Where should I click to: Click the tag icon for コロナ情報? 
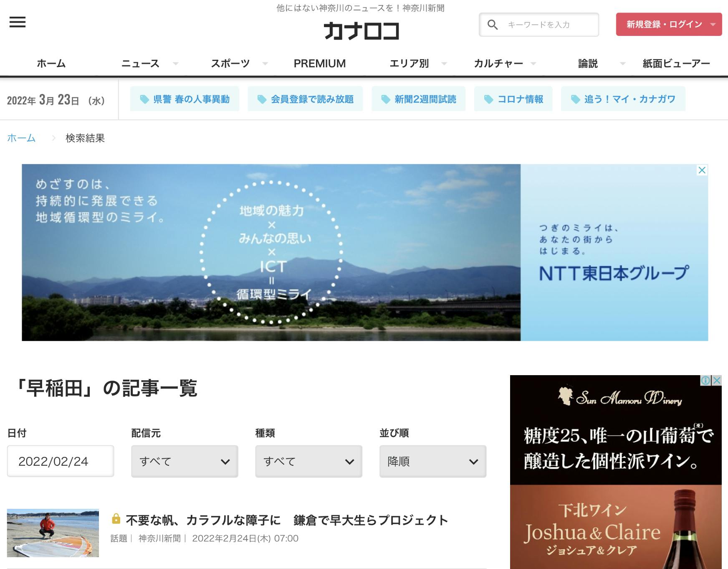point(488,99)
